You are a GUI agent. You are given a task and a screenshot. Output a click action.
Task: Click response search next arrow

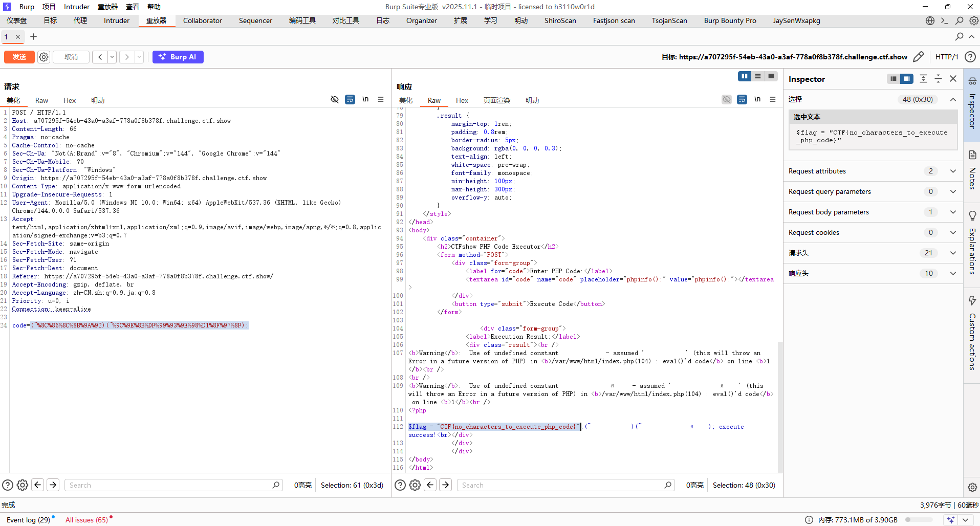[446, 485]
